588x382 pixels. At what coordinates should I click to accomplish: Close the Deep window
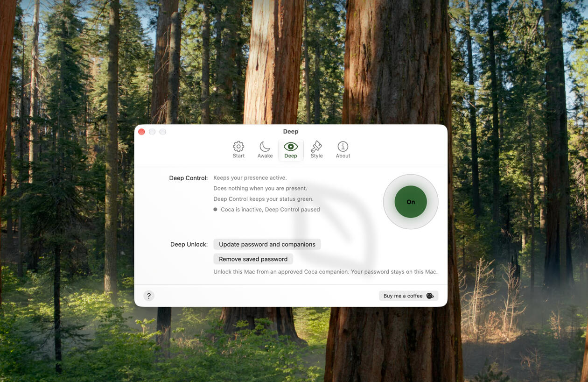(x=141, y=132)
